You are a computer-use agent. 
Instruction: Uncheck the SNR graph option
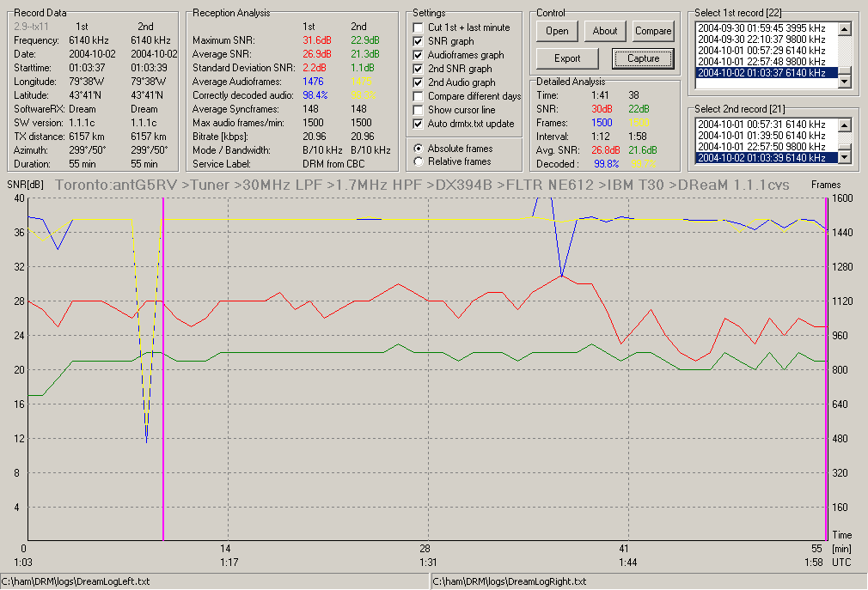click(419, 41)
